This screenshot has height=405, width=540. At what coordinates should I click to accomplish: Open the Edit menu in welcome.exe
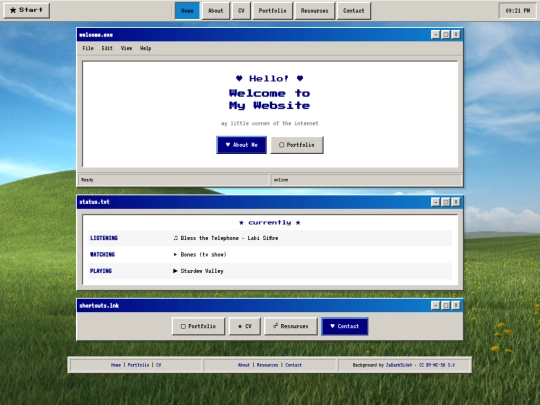[107, 48]
